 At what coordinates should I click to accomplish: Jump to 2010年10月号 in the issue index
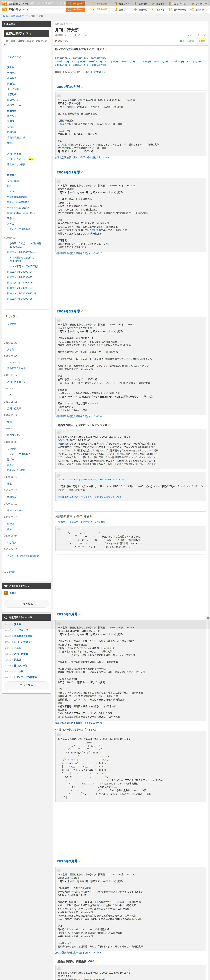(63, 65)
